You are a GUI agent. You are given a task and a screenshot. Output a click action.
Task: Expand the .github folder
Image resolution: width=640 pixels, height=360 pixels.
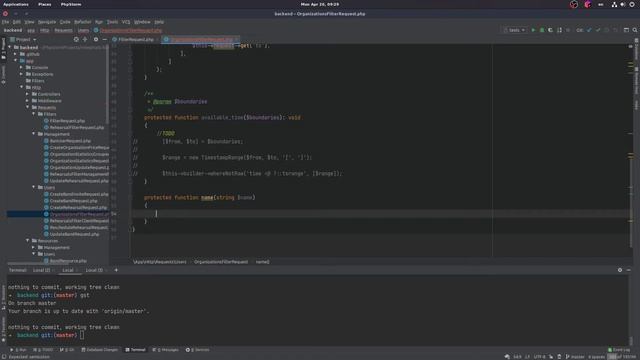point(16,54)
